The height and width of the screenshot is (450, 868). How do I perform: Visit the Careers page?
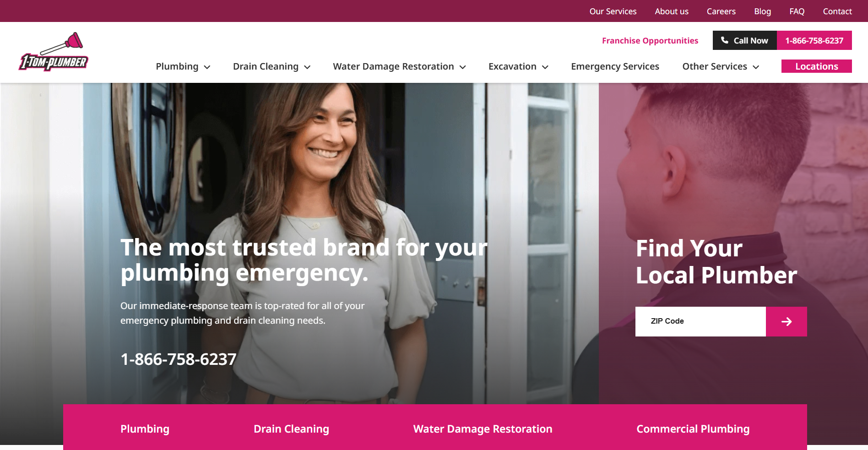point(721,11)
